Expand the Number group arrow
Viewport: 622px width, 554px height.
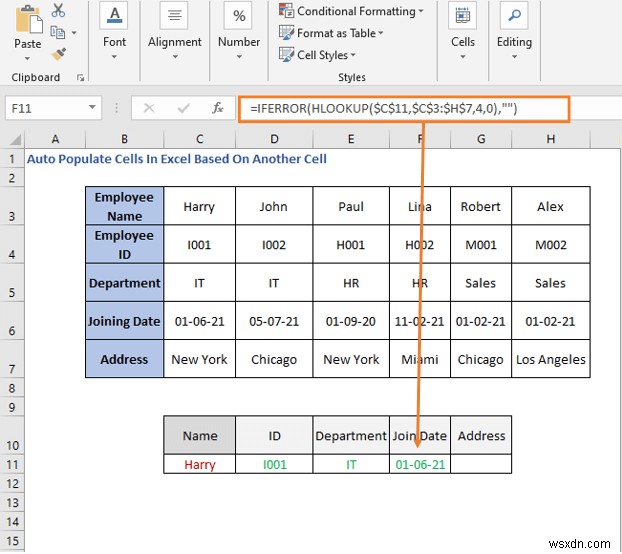tap(239, 57)
